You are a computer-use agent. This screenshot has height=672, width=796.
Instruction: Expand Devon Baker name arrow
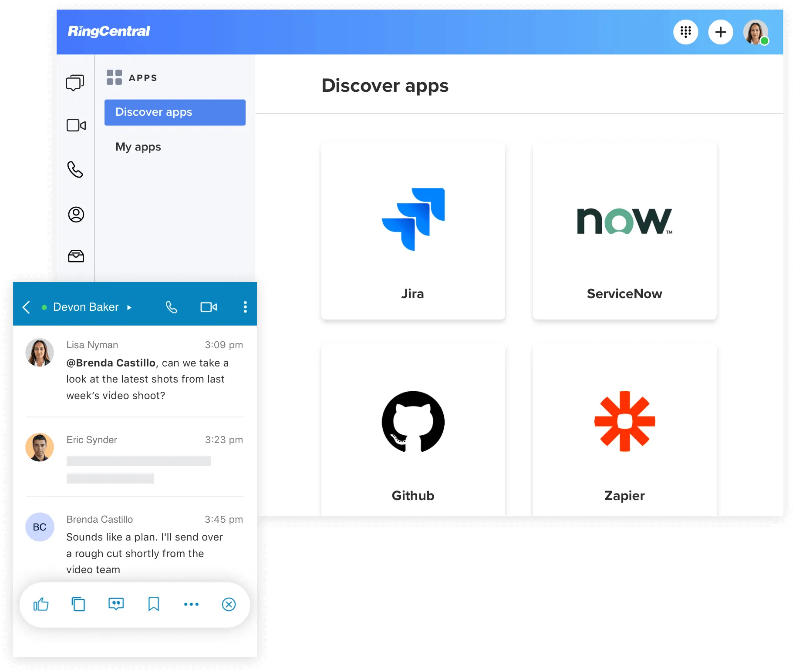pos(129,307)
